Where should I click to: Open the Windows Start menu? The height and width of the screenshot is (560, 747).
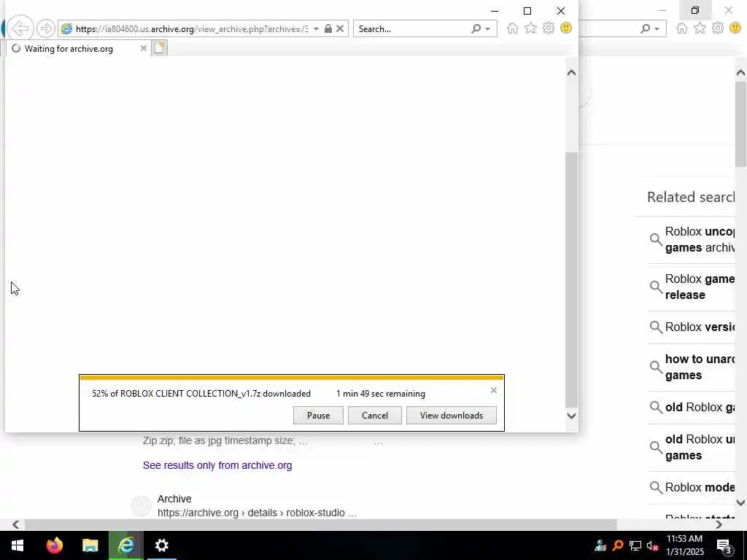18,545
